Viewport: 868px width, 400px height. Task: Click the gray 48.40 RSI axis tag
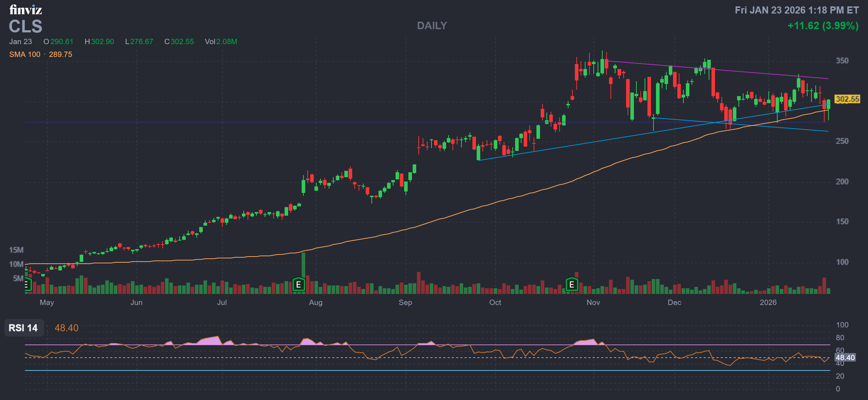[845, 357]
